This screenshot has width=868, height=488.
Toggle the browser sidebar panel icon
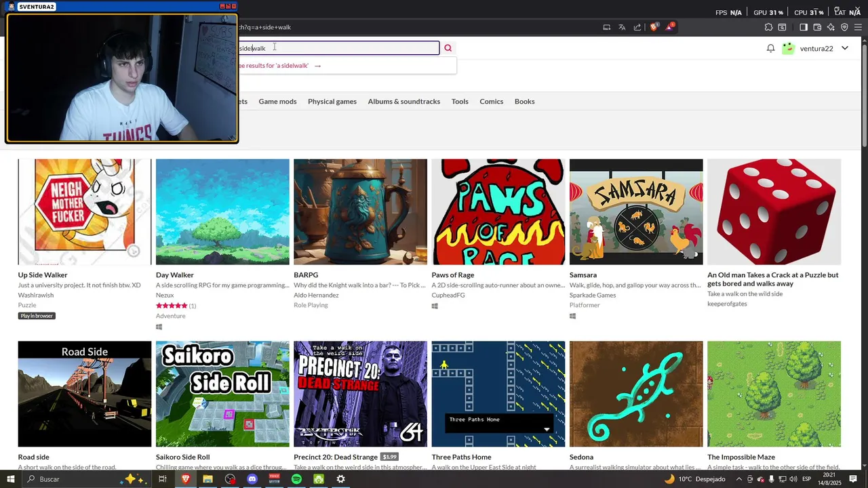[804, 27]
